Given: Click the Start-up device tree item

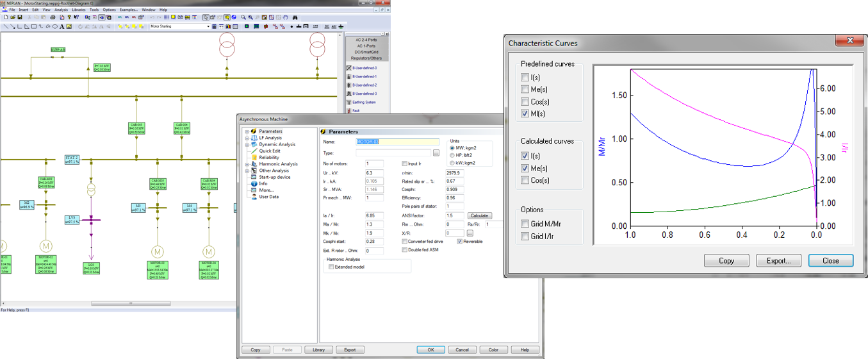Looking at the screenshot, I should tap(274, 177).
